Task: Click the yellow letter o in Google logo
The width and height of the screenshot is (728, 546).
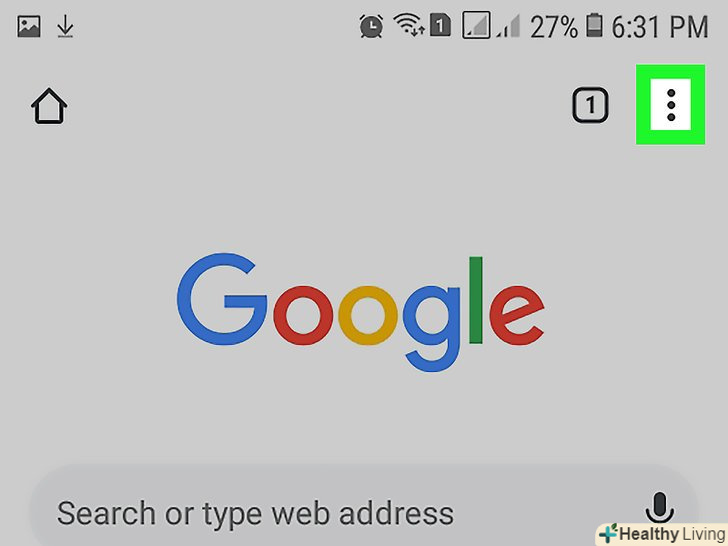Action: pyautogui.click(x=368, y=316)
